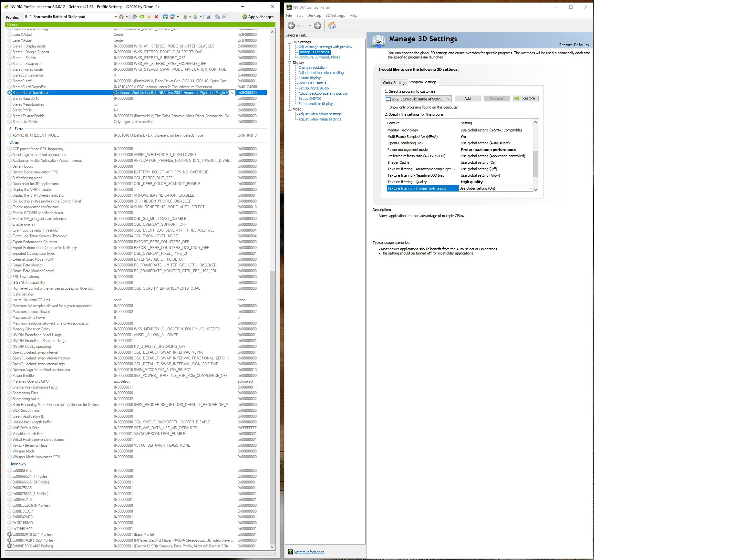
Task: Collapse the Display tree node
Action: tap(289, 63)
